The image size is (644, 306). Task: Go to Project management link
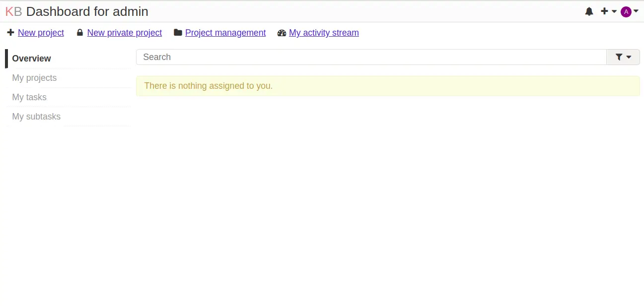pos(225,33)
